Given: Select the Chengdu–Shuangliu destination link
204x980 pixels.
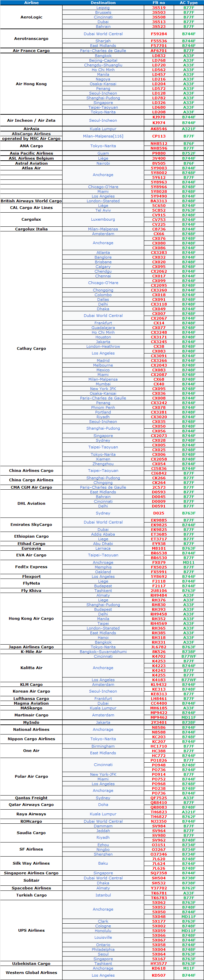Looking at the screenshot, I should (x=103, y=65).
